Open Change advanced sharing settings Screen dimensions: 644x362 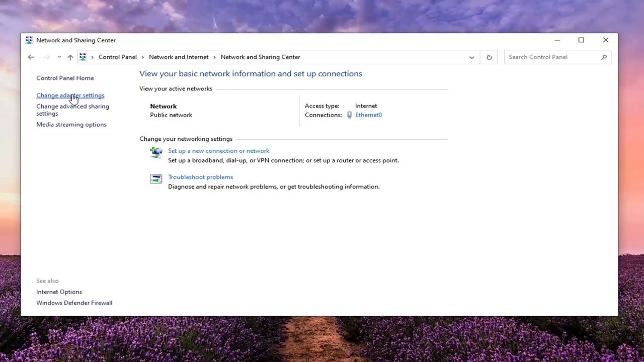click(72, 110)
